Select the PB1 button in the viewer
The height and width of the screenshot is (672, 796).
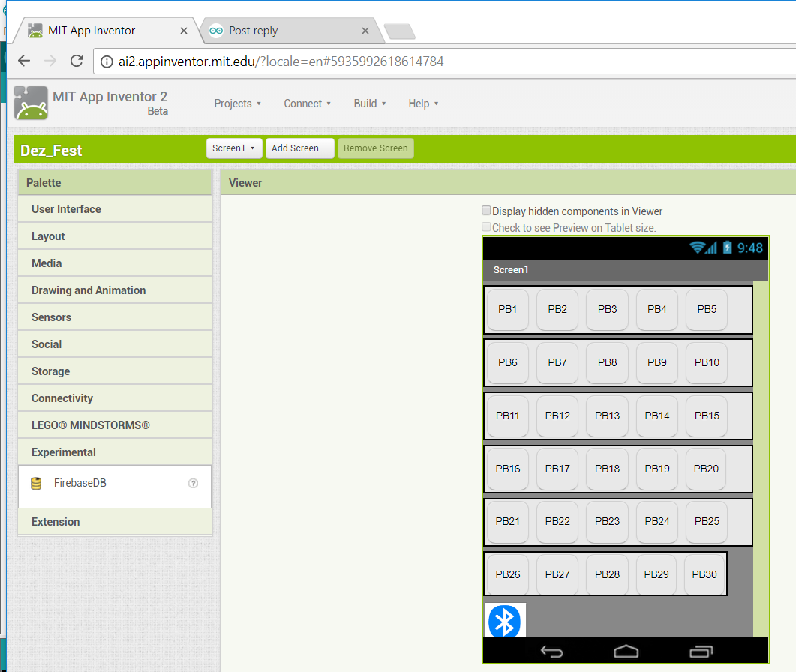[508, 309]
